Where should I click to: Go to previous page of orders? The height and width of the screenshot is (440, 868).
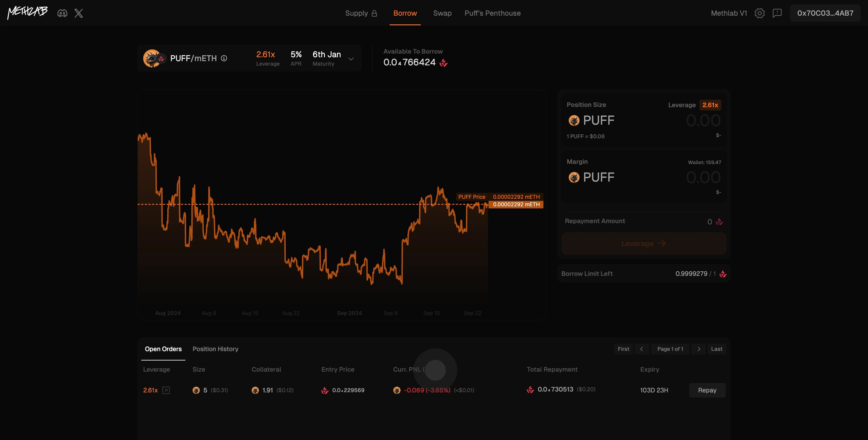coord(642,349)
